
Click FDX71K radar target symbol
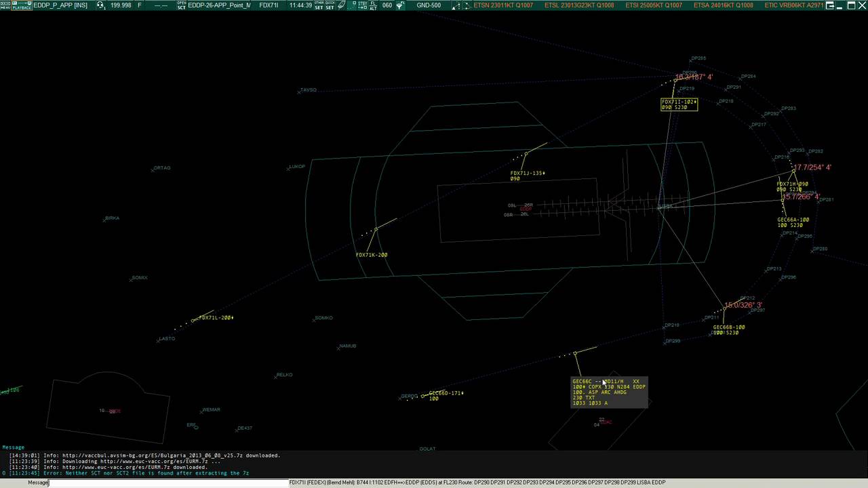[x=376, y=230]
